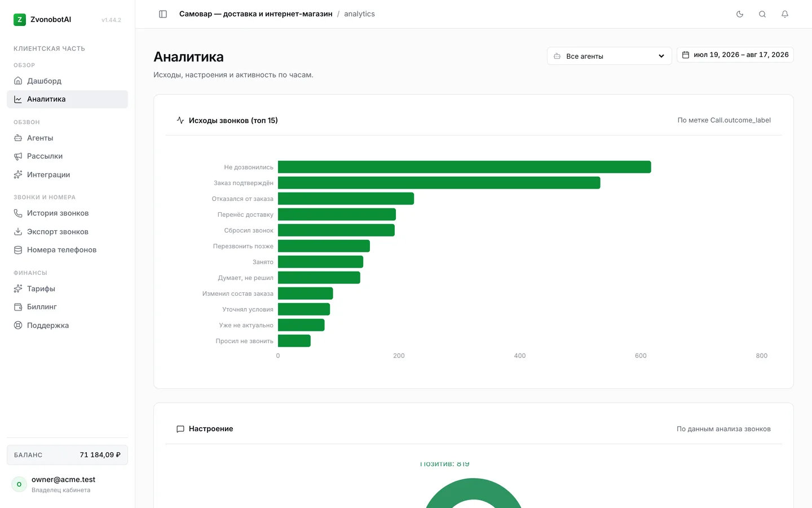Viewport: 812px width, 508px height.
Task: Click the version v1.44.2 label
Action: tap(111, 20)
